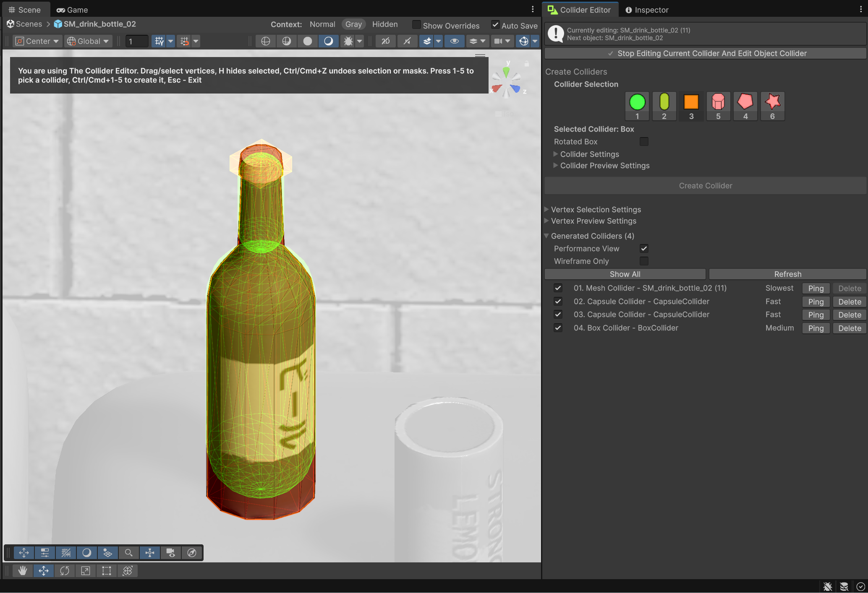Uncheck the Auto Save checkbox
The height and width of the screenshot is (593, 868).
tap(496, 25)
